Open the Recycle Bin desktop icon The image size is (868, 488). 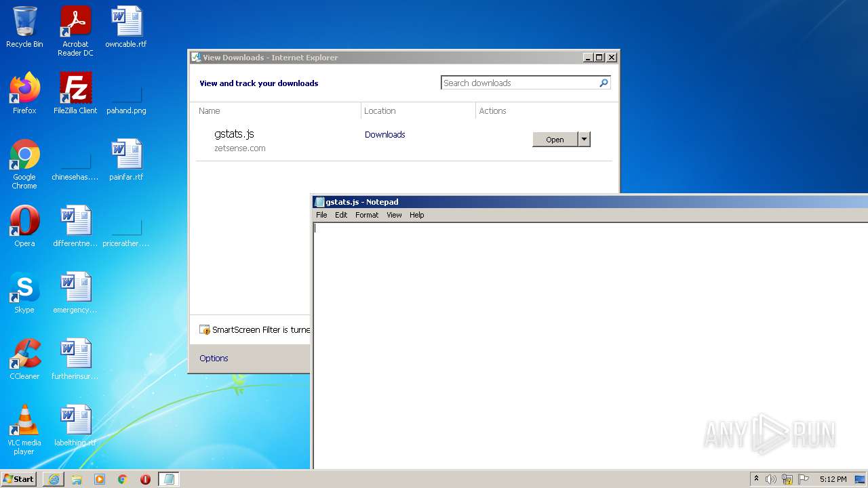click(x=24, y=27)
